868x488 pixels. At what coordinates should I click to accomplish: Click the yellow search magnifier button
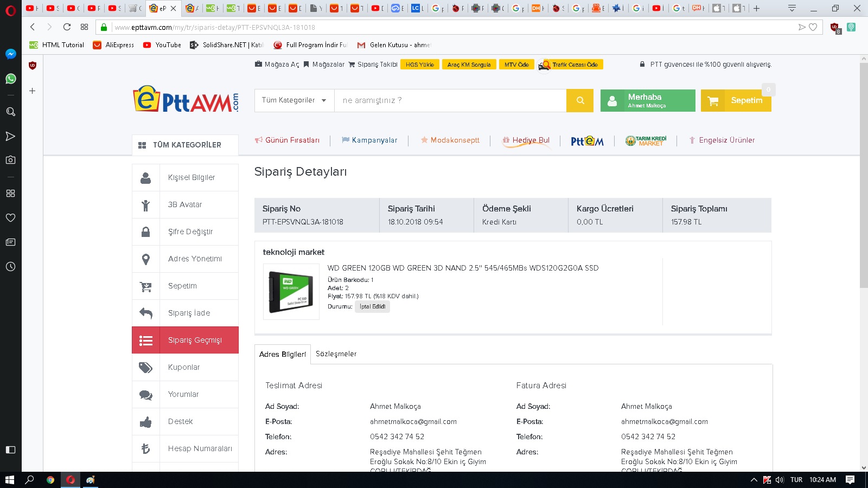pos(580,100)
